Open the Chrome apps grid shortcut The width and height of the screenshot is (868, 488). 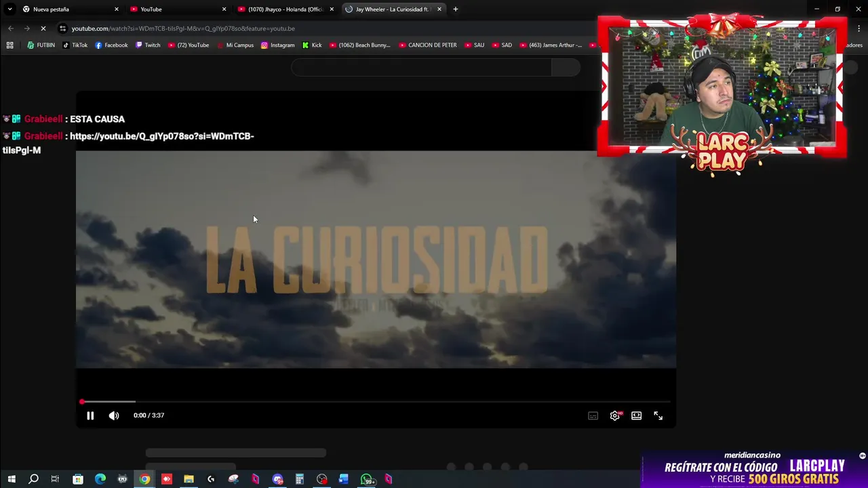pos(9,45)
